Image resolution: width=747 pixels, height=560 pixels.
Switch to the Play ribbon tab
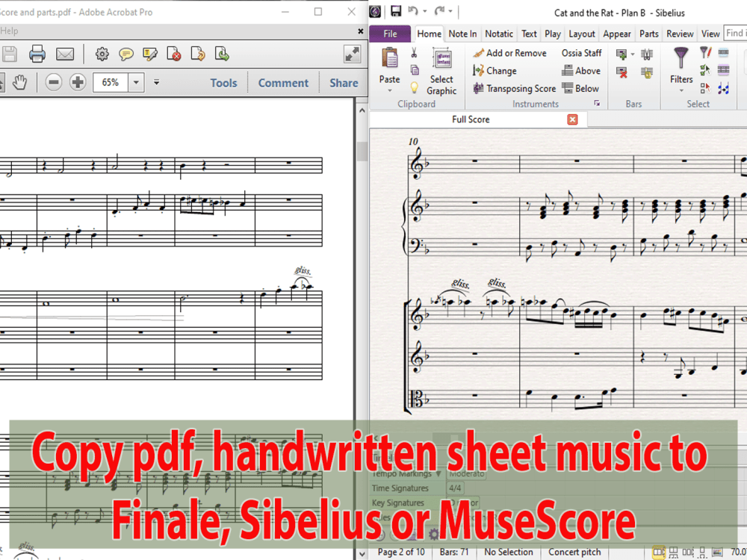pyautogui.click(x=553, y=34)
